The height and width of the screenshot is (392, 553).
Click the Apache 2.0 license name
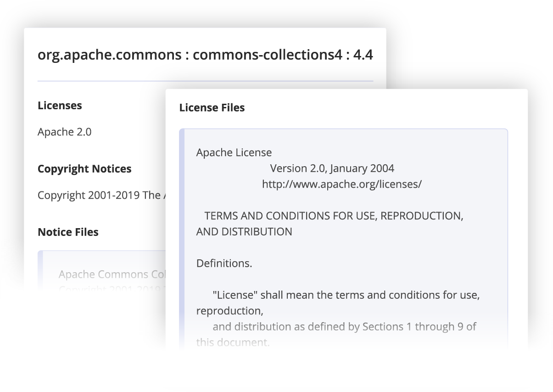[x=64, y=132]
